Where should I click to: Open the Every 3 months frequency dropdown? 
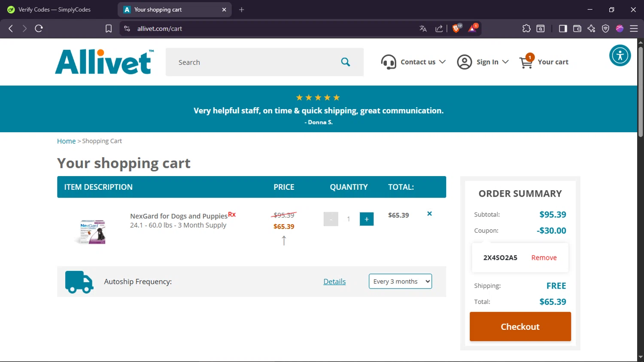click(400, 281)
